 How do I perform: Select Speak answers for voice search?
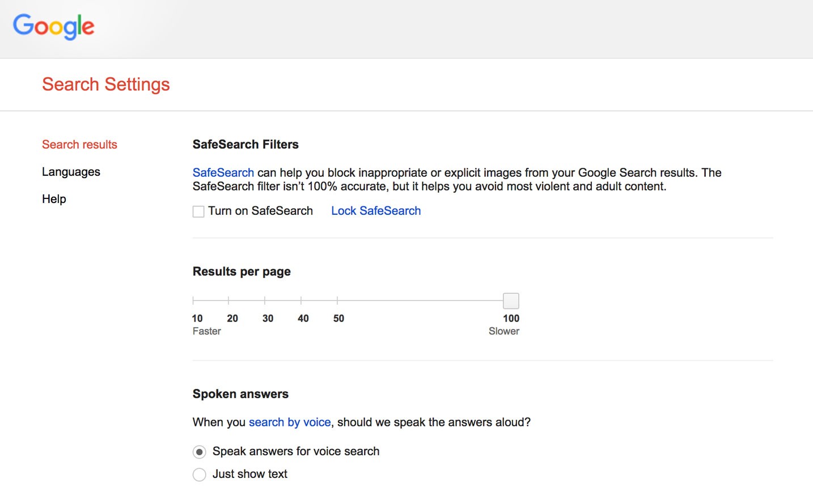200,452
